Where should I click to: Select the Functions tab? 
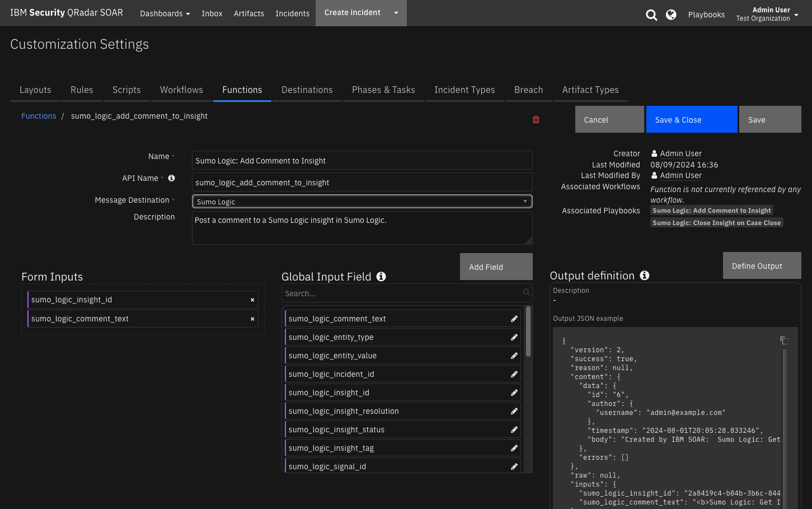click(242, 90)
